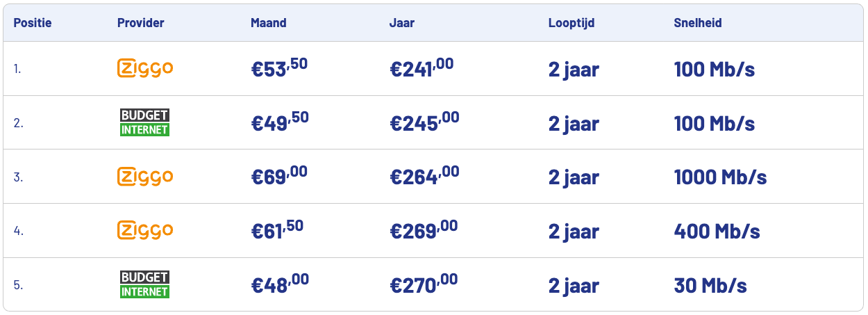Click the 400 Mb/s speed value

tap(717, 231)
